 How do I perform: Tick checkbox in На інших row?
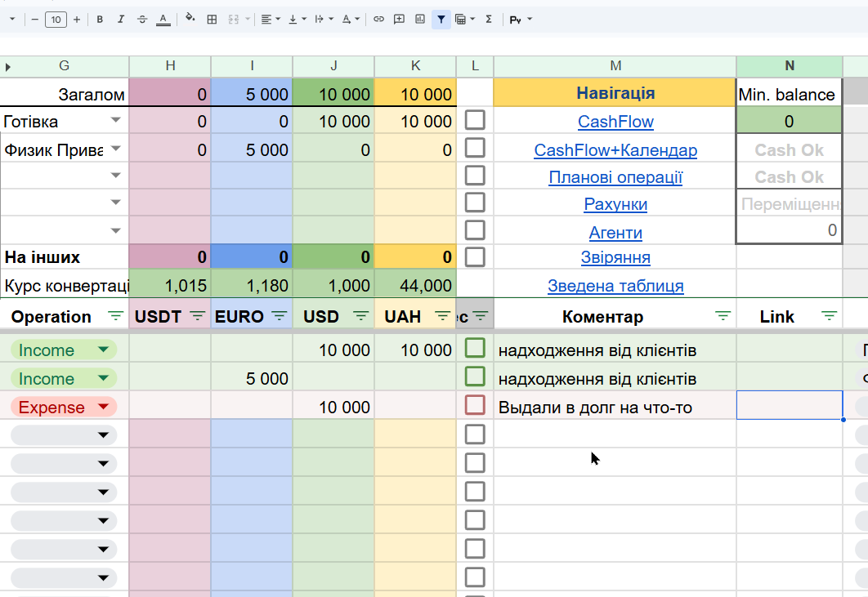(475, 257)
